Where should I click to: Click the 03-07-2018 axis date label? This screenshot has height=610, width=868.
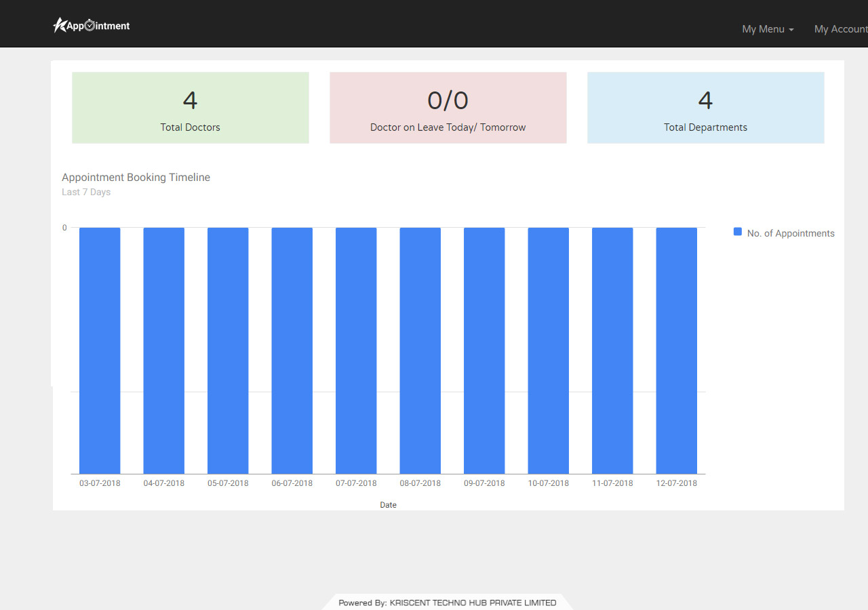100,483
